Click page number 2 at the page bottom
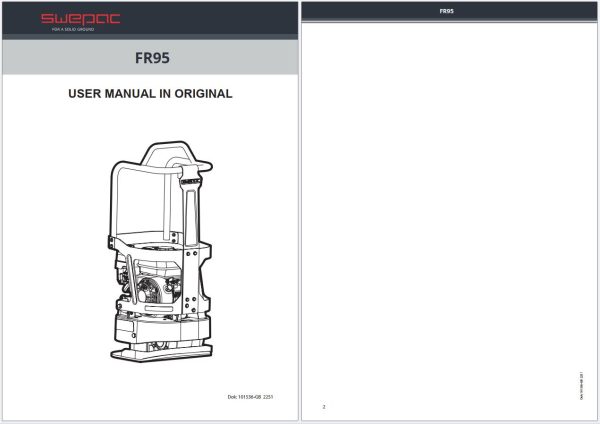This screenshot has width=600, height=424. 324,407
